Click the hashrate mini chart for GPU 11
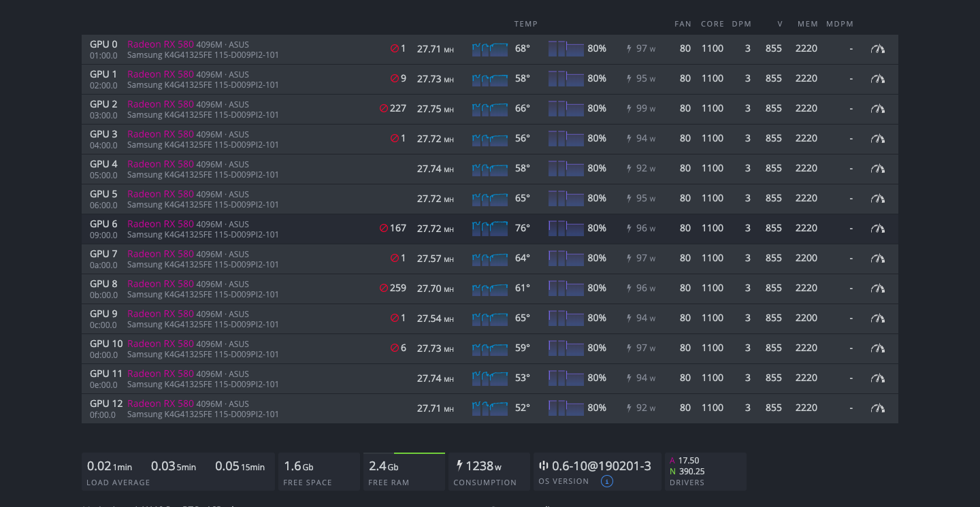 point(490,378)
